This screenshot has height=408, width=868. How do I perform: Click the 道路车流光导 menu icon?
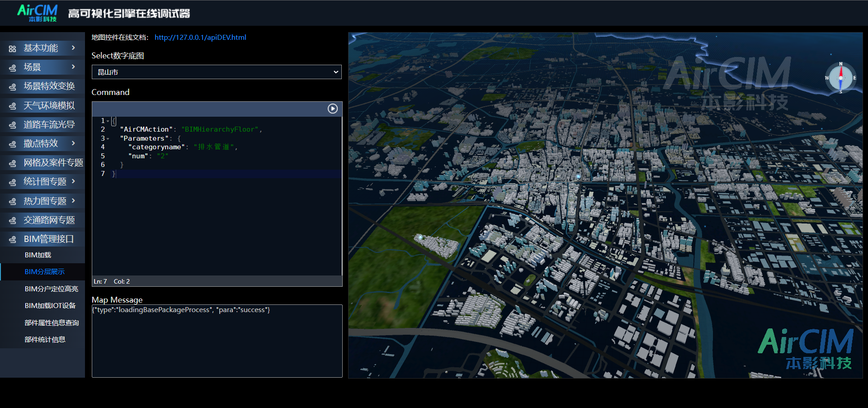pos(13,125)
